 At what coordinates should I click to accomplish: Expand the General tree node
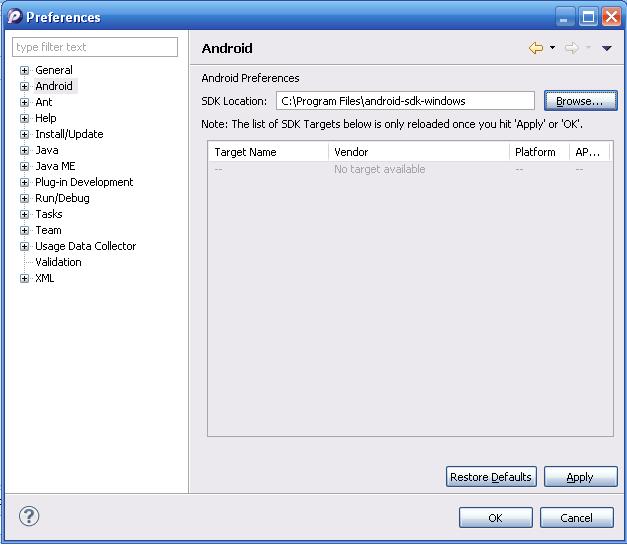(24, 70)
